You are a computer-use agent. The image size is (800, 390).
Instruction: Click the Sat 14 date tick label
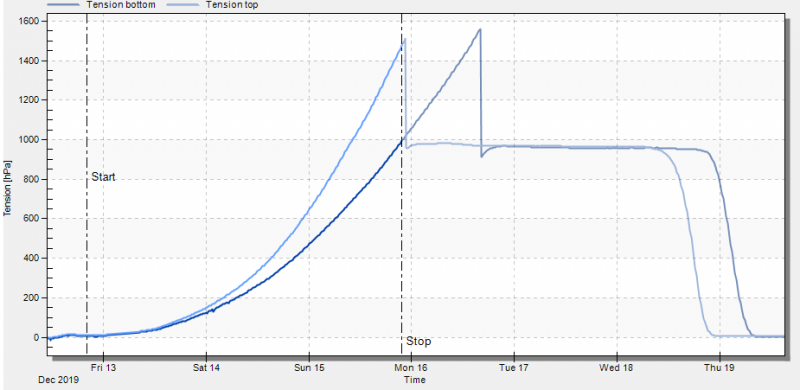point(206,367)
